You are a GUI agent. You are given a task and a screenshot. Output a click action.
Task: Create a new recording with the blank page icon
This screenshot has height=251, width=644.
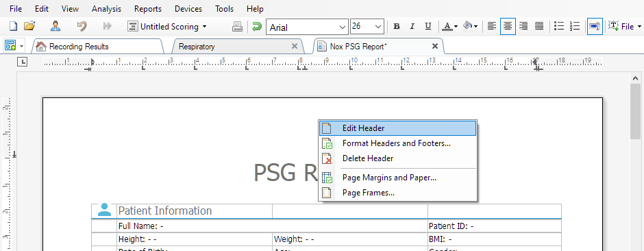point(14,26)
